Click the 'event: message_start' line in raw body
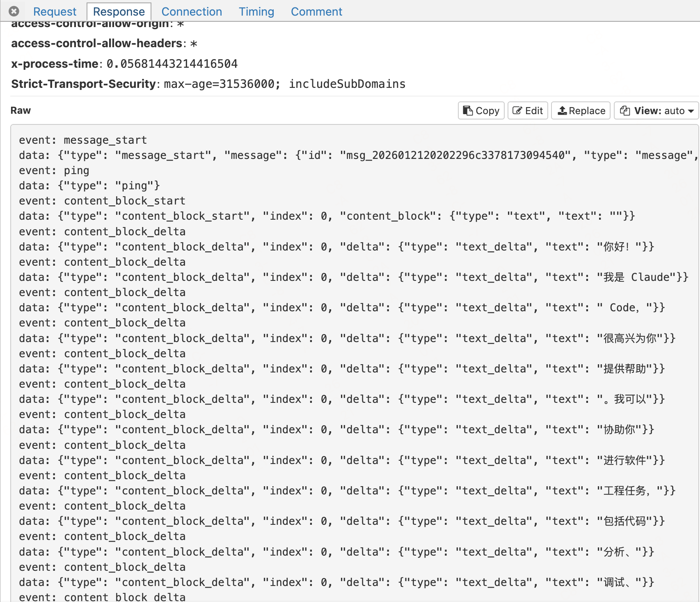This screenshot has height=602, width=700. (x=83, y=140)
